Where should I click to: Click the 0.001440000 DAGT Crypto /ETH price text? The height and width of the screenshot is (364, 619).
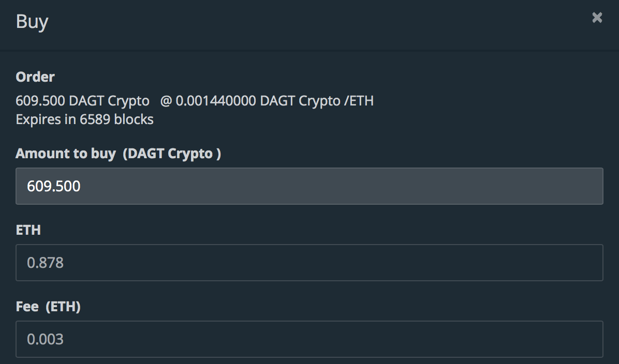click(274, 101)
